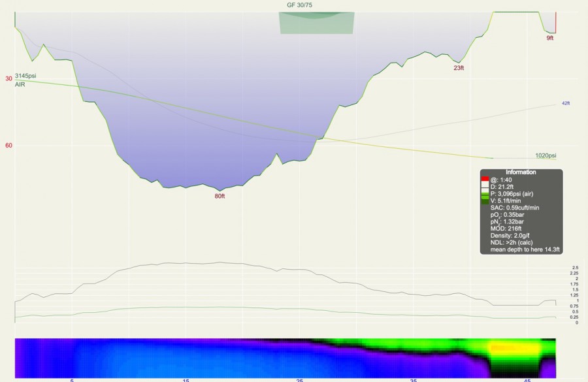Click the green swatch beside pressure reading

pos(484,194)
